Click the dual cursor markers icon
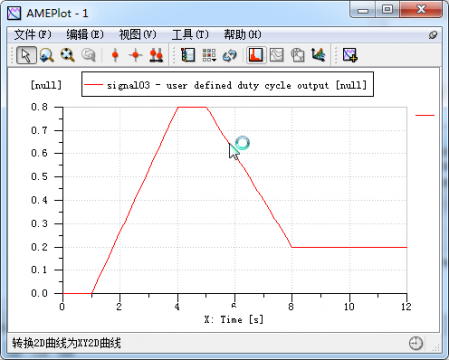The height and width of the screenshot is (360, 449). [156, 55]
